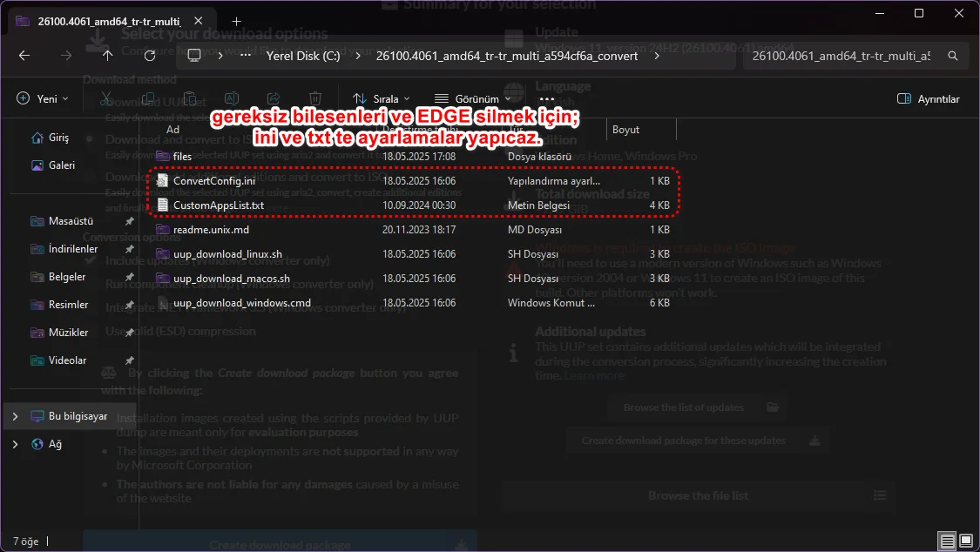Click the convert folder breadcrumb segment
The width and height of the screenshot is (980, 552).
[507, 56]
